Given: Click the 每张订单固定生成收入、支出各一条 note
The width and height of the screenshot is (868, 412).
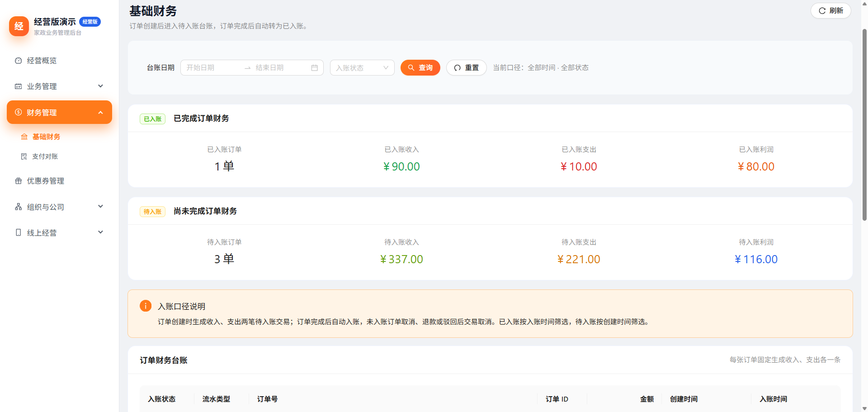Looking at the screenshot, I should 785,360.
